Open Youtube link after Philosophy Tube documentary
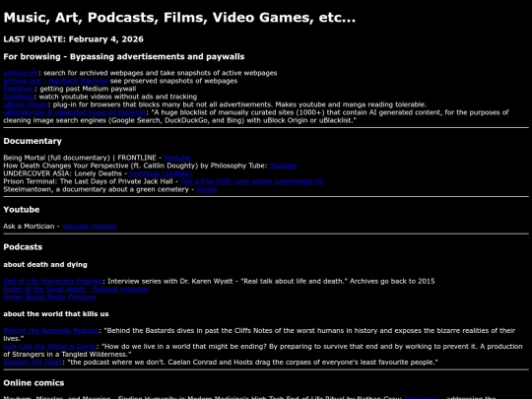The image size is (532, 399). (x=283, y=166)
